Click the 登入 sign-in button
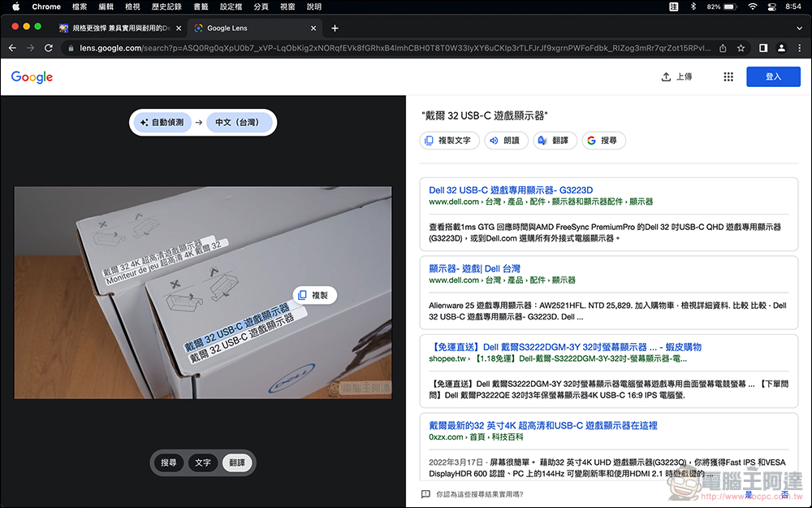Screen dimensions: 812x508 (x=773, y=76)
